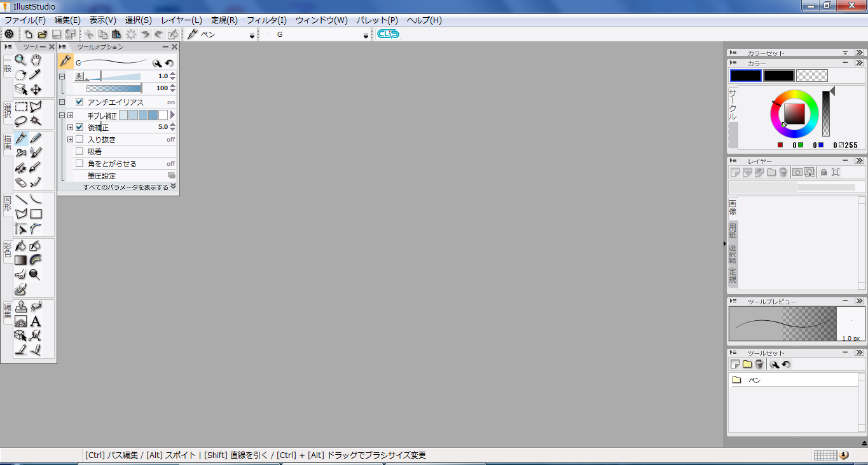Enable the 角をとがらせる checkbox
This screenshot has height=465, width=868.
click(x=79, y=163)
